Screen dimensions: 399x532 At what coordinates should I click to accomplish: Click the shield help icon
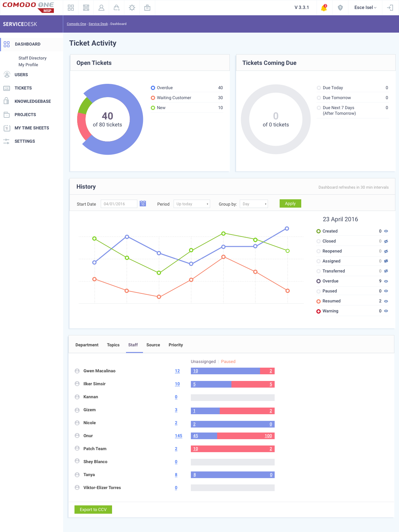coord(340,8)
